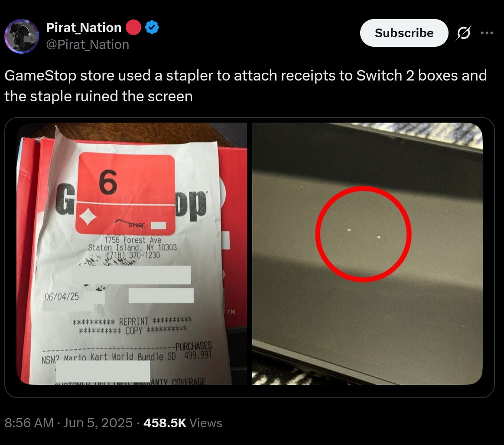Open the Pirat_Nation profile avatar
The height and width of the screenshot is (445, 504).
pos(22,36)
